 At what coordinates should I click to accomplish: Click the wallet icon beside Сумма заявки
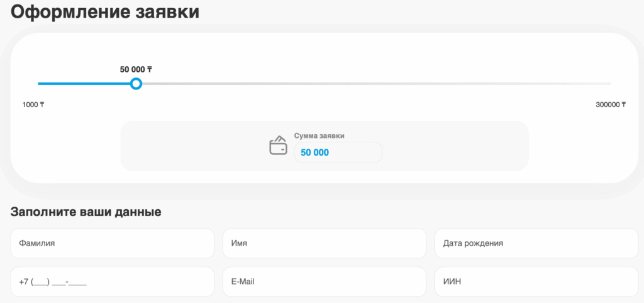[278, 146]
